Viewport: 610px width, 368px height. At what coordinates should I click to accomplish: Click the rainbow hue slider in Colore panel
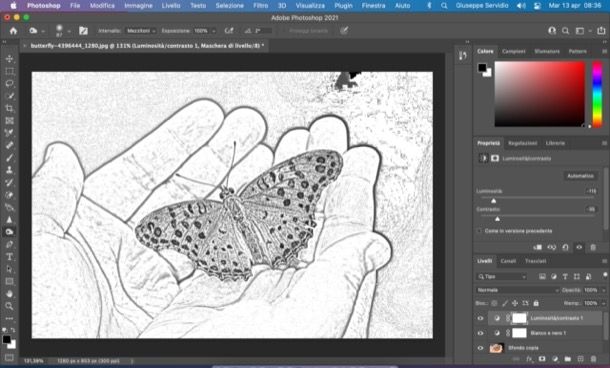coord(597,95)
